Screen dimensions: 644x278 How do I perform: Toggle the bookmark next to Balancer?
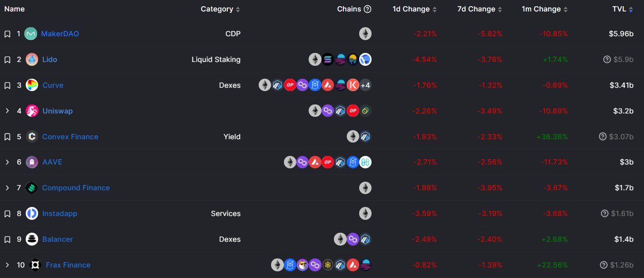coord(7,239)
